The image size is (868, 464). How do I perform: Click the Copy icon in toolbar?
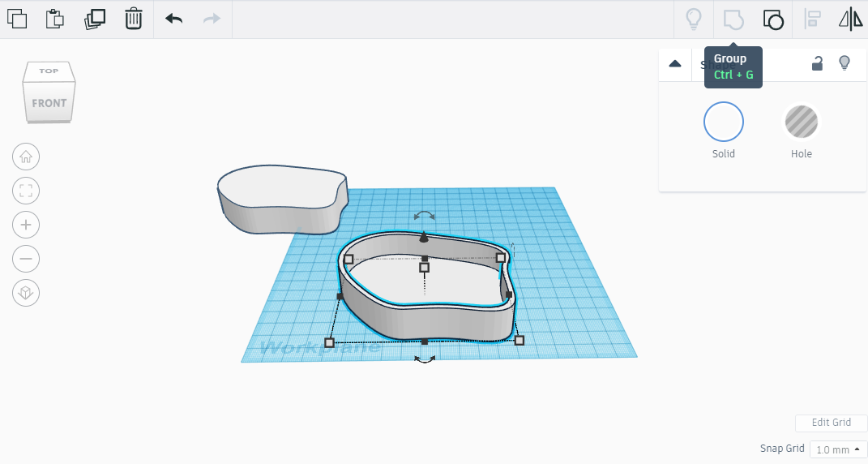click(x=17, y=19)
